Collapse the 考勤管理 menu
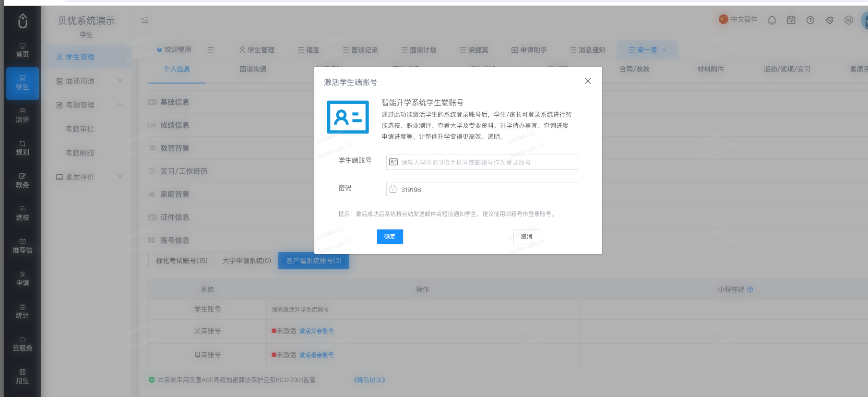This screenshot has height=397, width=868. click(x=89, y=105)
